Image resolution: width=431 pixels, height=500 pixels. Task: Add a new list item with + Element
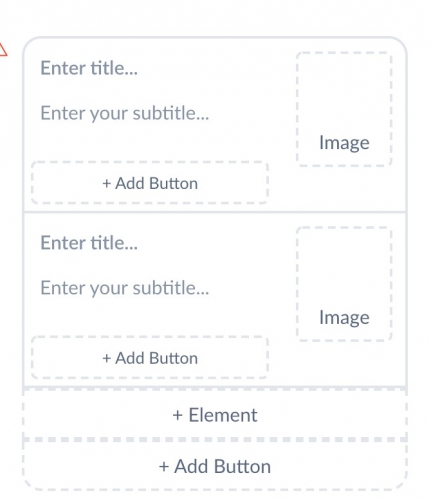215,415
